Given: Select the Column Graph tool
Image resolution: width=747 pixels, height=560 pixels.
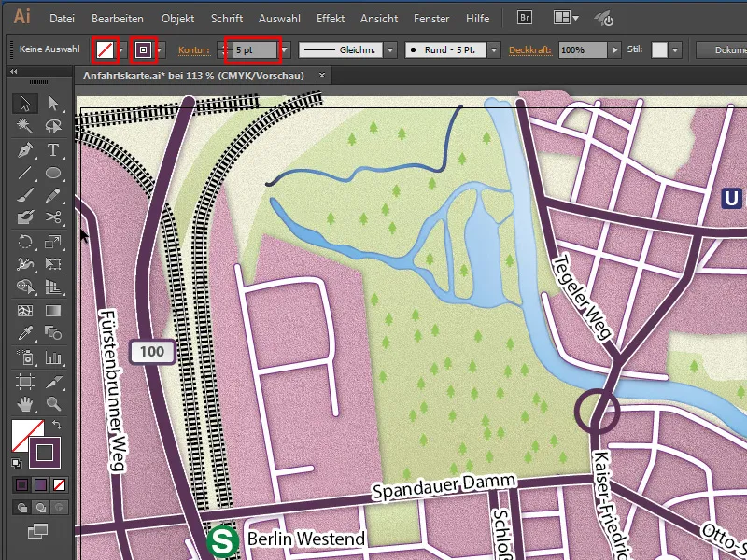Looking at the screenshot, I should [x=53, y=357].
